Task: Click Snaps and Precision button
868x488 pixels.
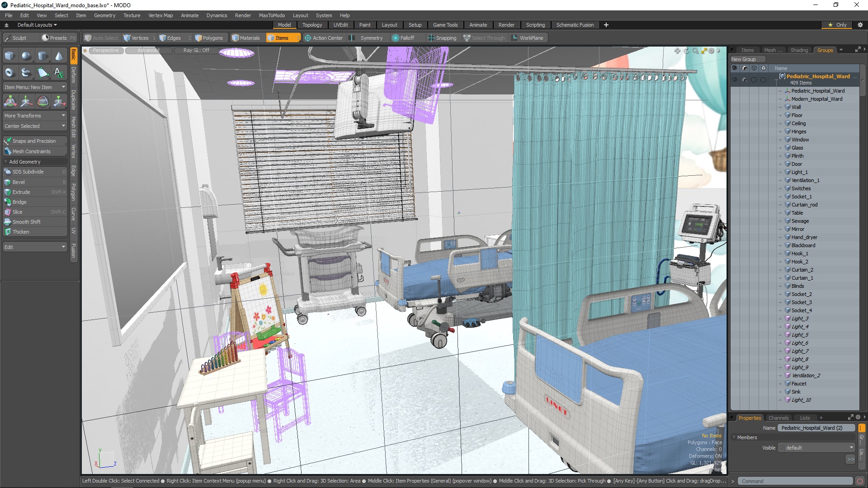Action: point(35,141)
